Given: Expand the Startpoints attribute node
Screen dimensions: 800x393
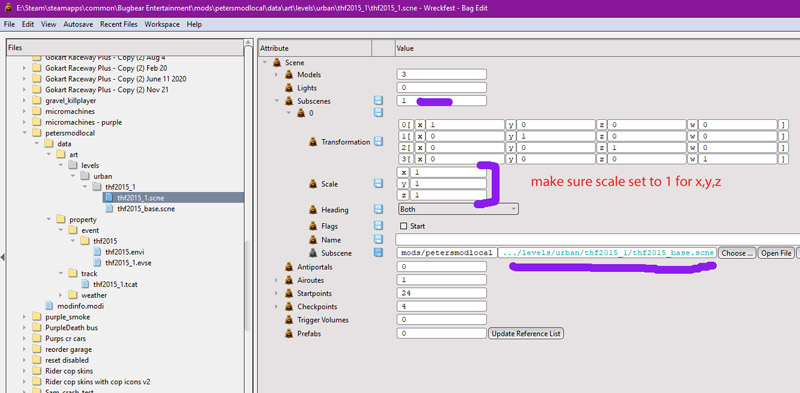Looking at the screenshot, I should [x=277, y=293].
